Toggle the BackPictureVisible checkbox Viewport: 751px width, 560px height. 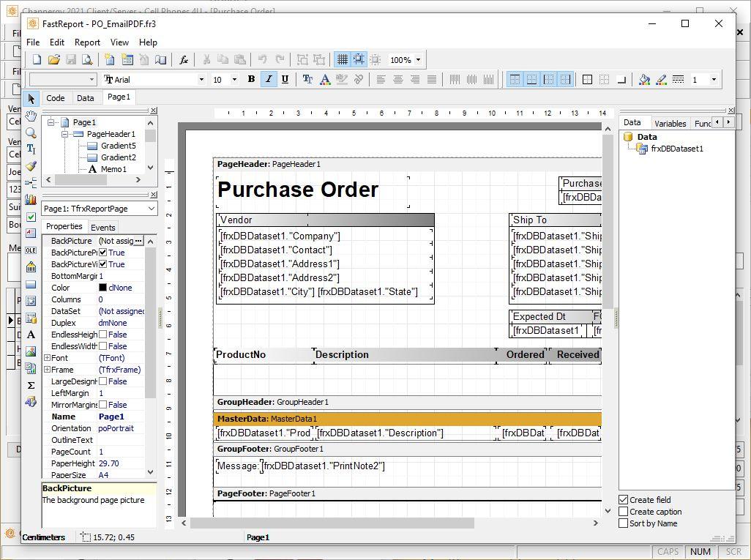pyautogui.click(x=102, y=264)
